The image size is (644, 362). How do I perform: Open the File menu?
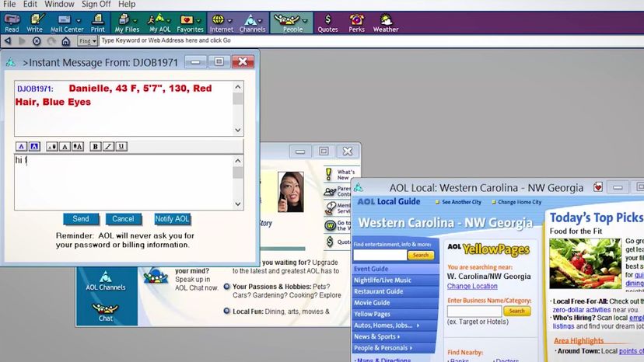tap(9, 5)
